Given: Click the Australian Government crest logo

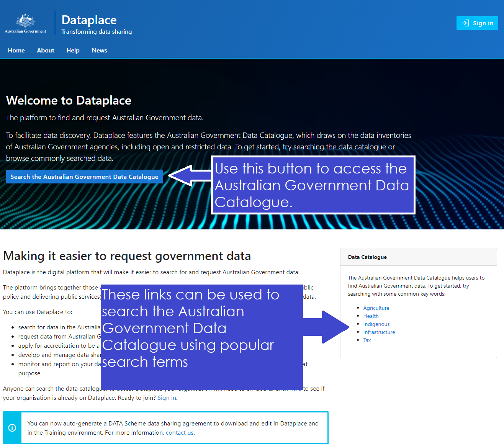Looking at the screenshot, I should 25,23.
